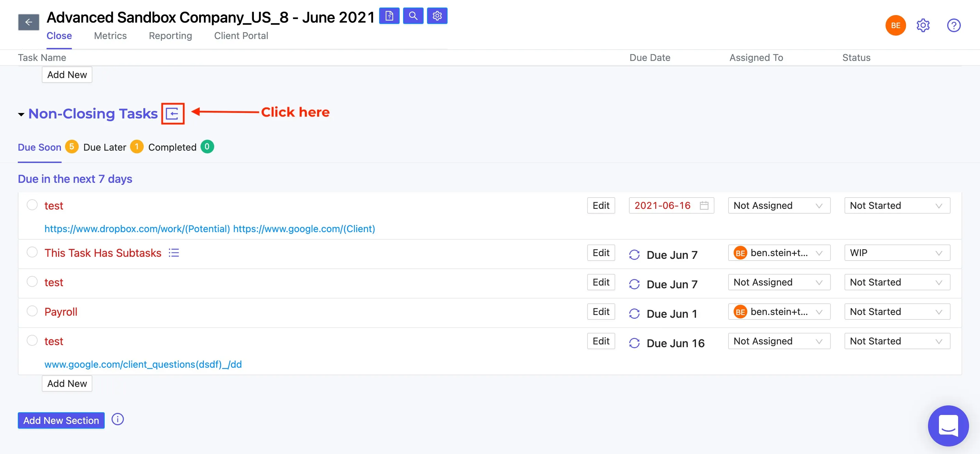This screenshot has height=454, width=980.
Task: Open the blue gear icon beside the title
Action: pyautogui.click(x=437, y=16)
